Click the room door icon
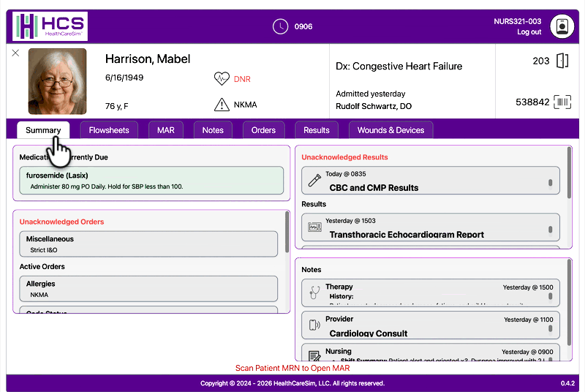The width and height of the screenshot is (585, 392). coord(562,61)
